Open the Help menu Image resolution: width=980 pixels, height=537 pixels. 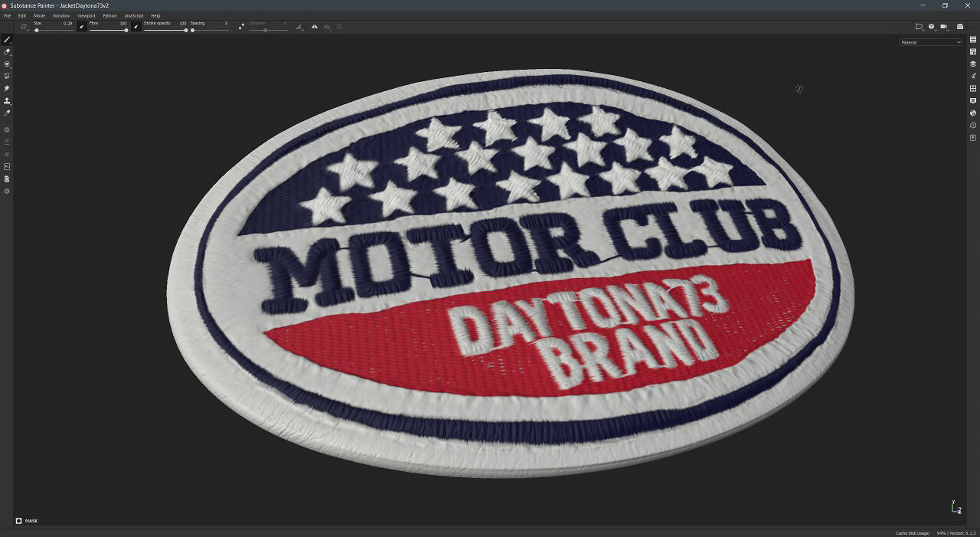click(156, 15)
